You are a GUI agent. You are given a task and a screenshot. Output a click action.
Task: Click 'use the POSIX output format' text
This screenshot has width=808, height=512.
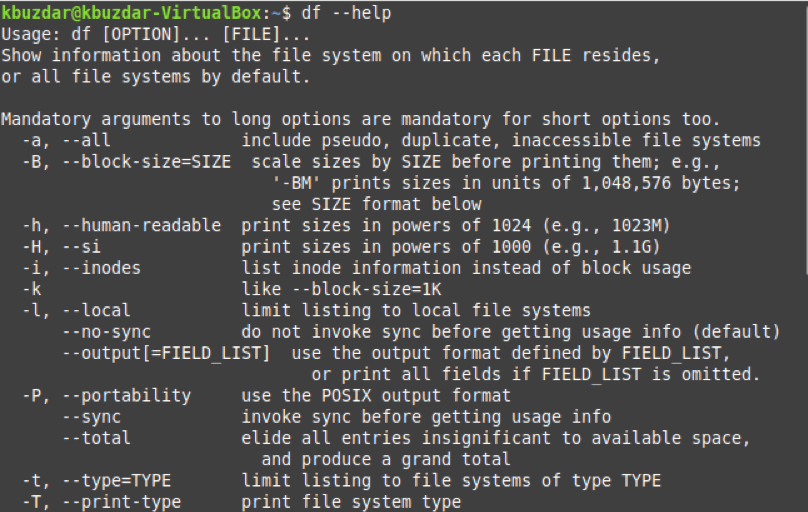(376, 396)
